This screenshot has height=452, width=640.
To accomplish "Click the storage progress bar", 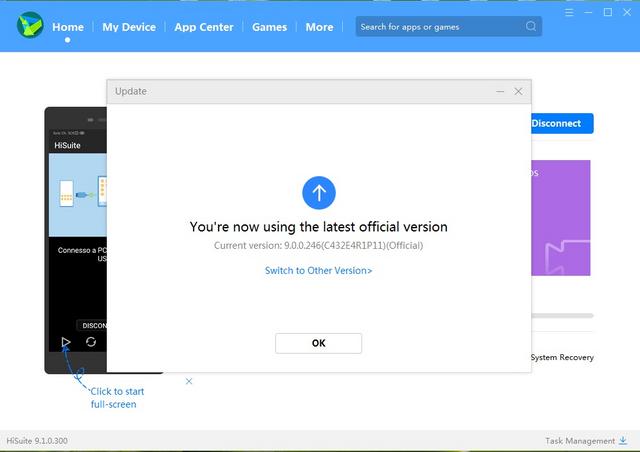I will click(562, 316).
